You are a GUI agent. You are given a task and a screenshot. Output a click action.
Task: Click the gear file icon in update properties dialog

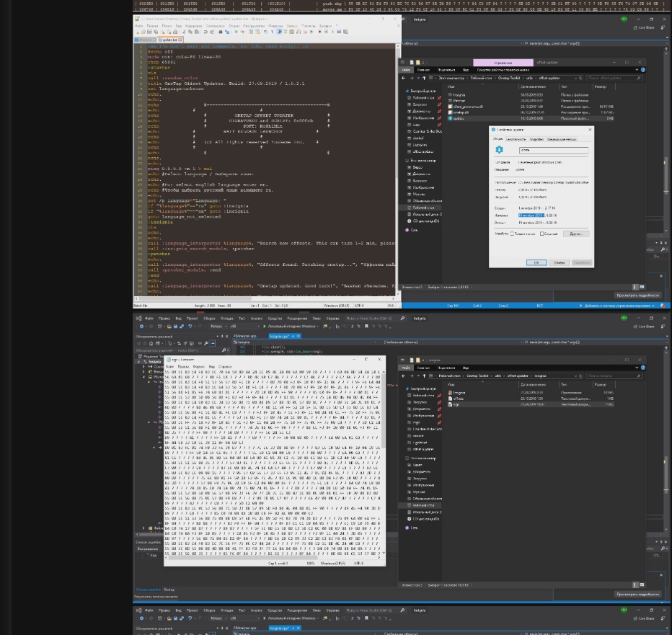(499, 149)
